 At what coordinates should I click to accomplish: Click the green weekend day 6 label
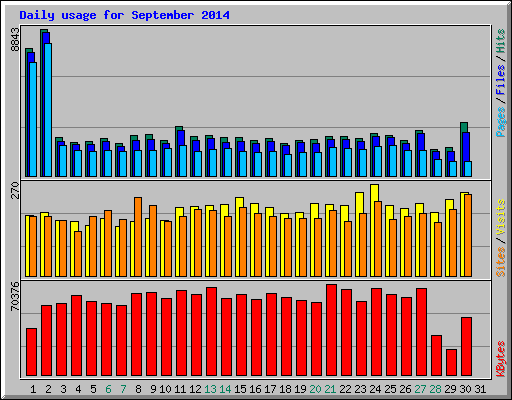tap(108, 389)
